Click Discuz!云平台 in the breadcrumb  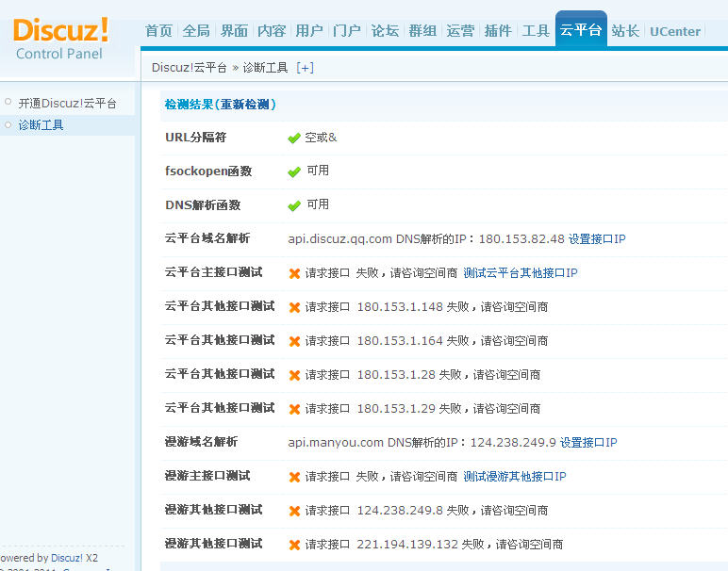click(189, 68)
